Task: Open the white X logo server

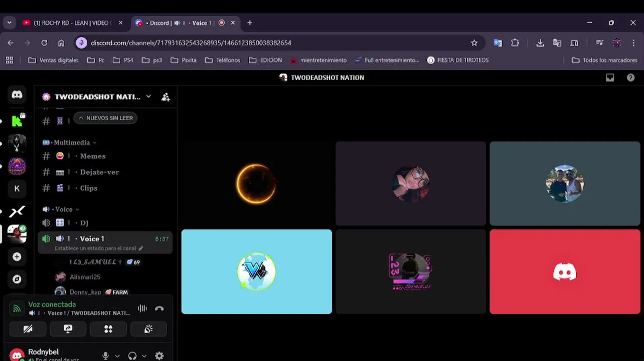Action: (17, 212)
